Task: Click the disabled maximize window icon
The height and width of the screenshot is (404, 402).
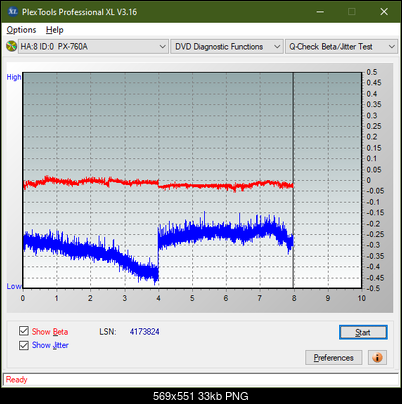Action: coord(352,12)
